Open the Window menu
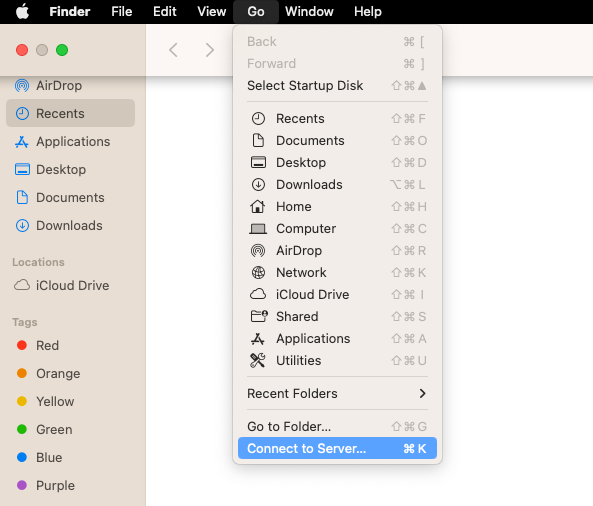 coord(309,12)
